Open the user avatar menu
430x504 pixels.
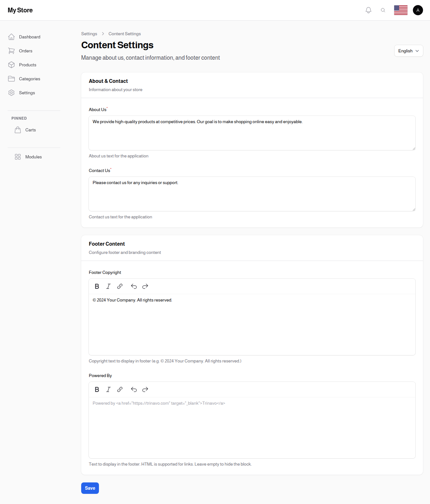tap(418, 10)
